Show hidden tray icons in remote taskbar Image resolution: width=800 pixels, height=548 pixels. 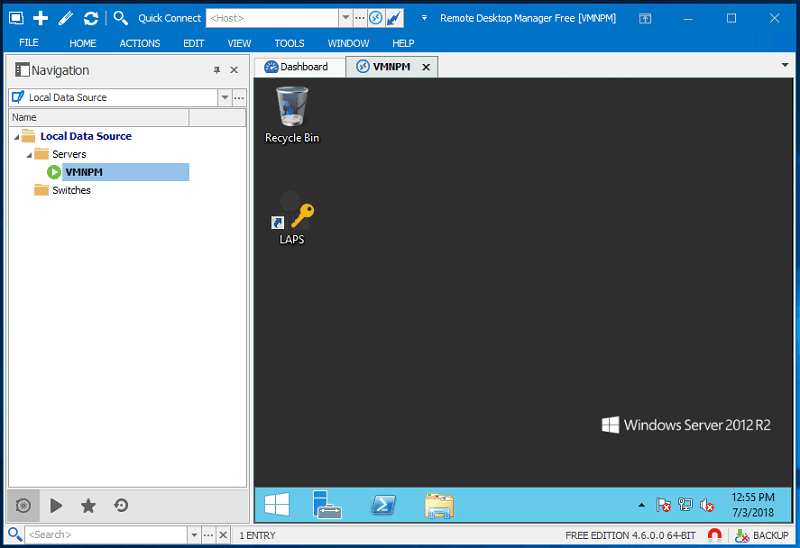(641, 505)
